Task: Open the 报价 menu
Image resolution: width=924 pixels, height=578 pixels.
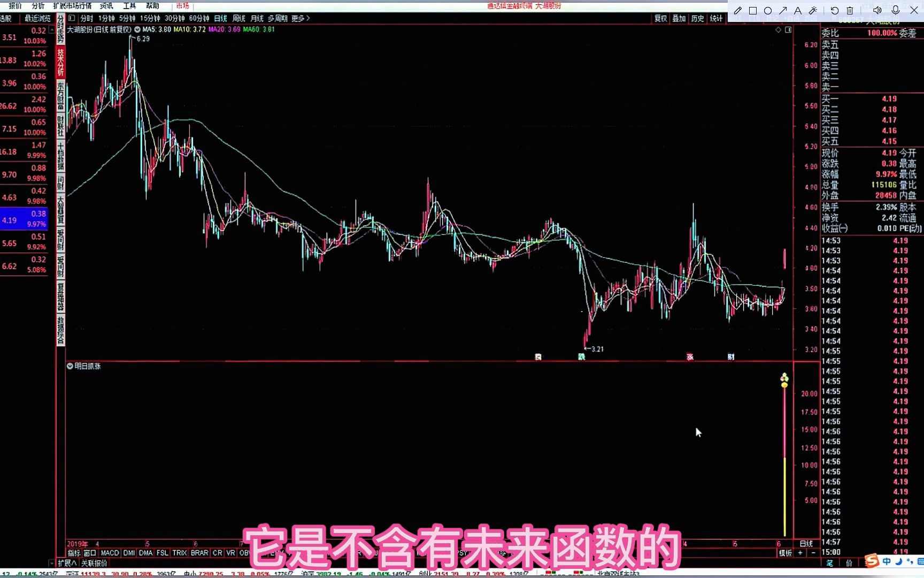Action: 16,6
